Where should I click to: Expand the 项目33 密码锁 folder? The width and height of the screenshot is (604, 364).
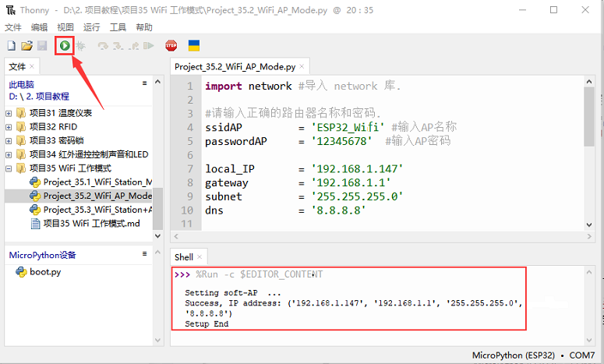pyautogui.click(x=9, y=140)
